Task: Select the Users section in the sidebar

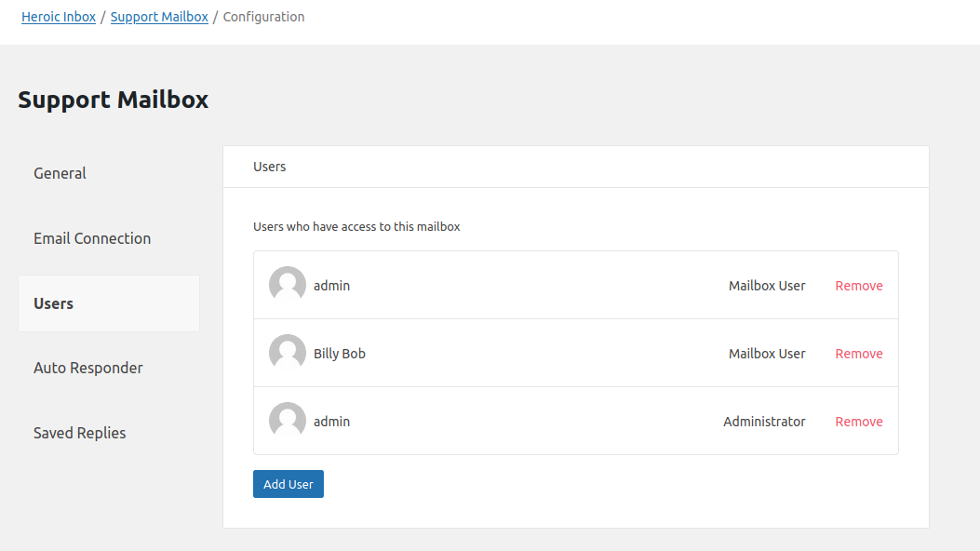Action: (x=53, y=302)
